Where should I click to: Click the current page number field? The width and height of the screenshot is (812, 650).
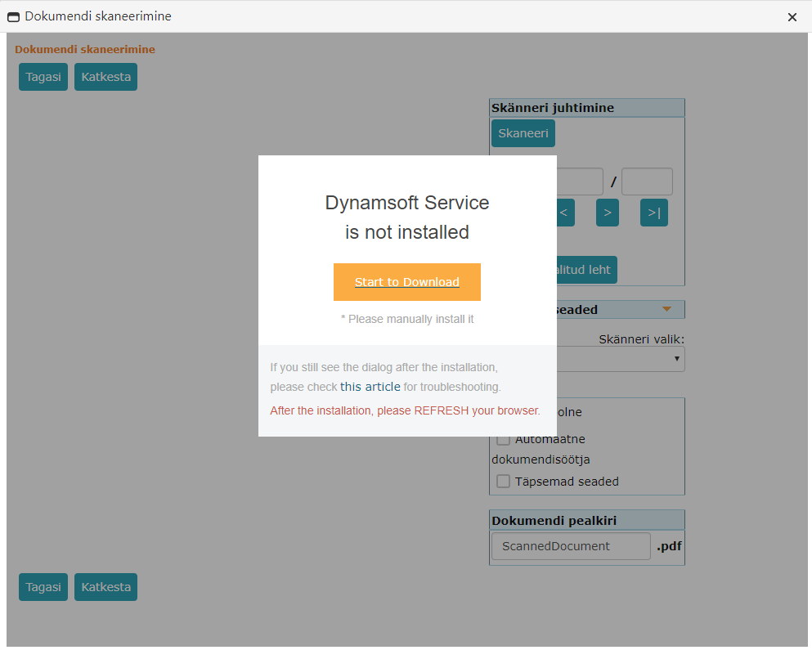[x=580, y=182]
